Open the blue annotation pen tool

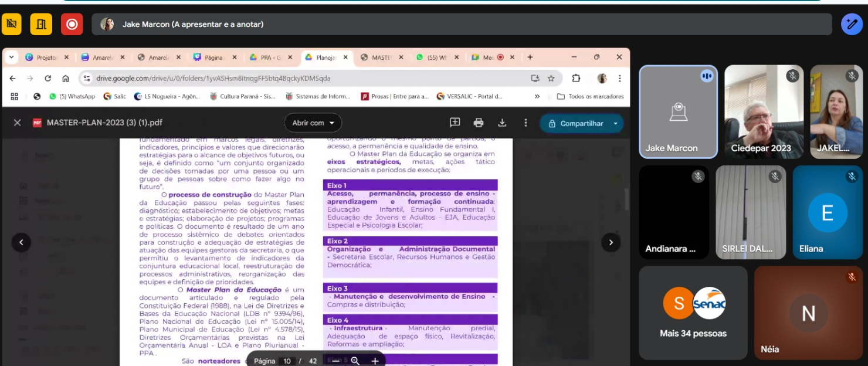tap(852, 24)
